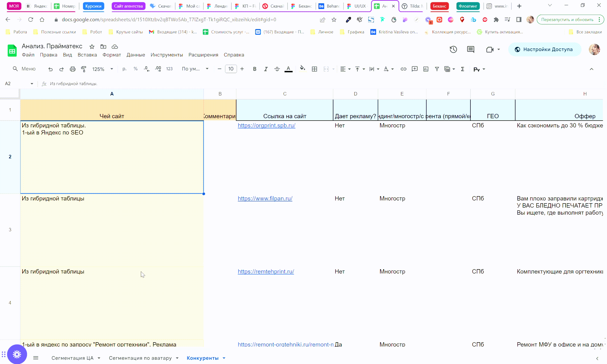Screen dimensions: 607x364
Task: Open the fill color picker
Action: pyautogui.click(x=302, y=69)
